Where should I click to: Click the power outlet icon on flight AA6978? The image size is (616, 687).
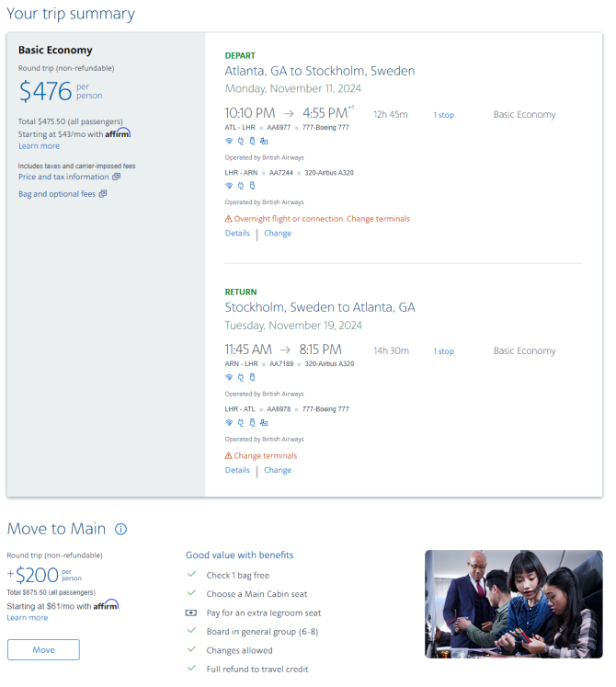241,423
